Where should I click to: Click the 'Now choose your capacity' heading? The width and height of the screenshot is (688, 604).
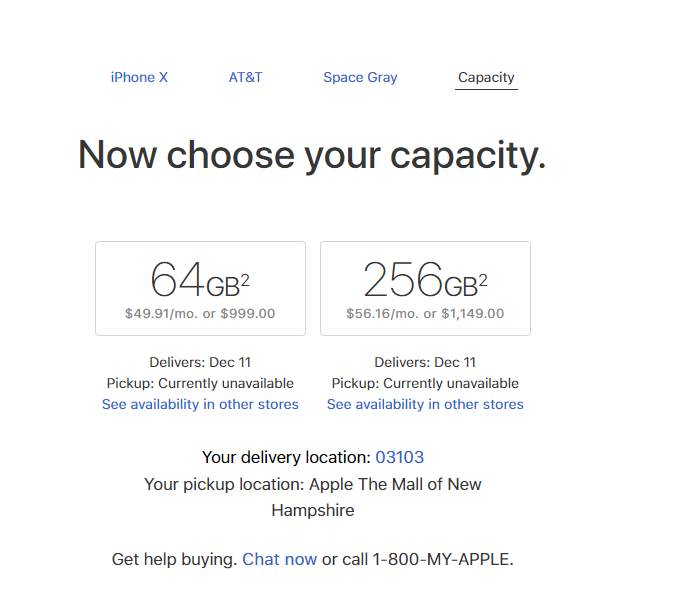(312, 156)
